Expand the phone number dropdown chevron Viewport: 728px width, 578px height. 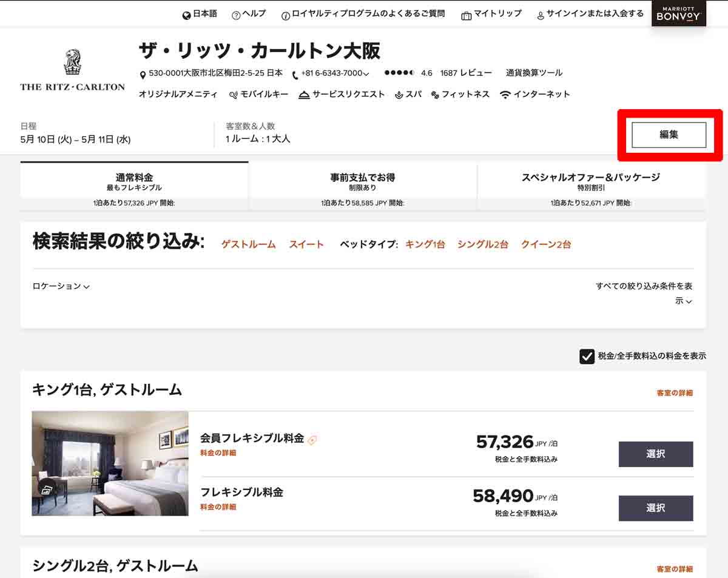366,74
